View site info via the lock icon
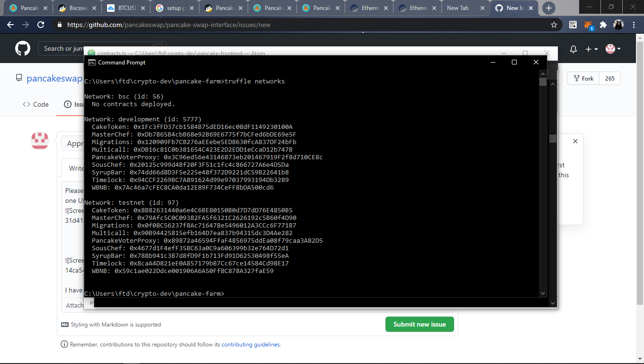644x364 pixels. 59,25
